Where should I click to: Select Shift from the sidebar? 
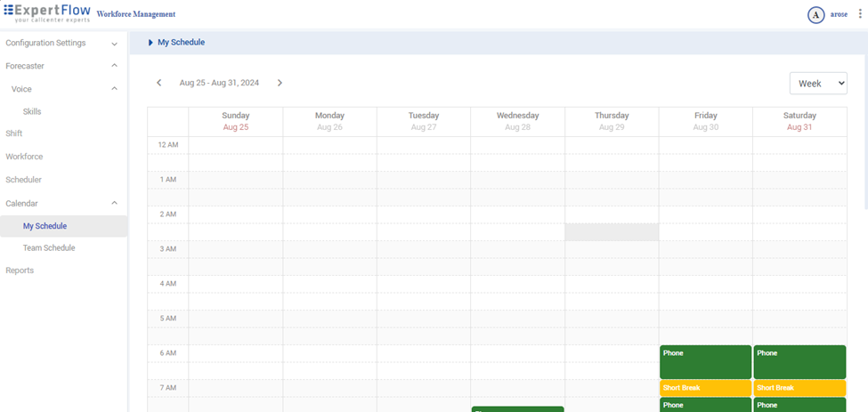coord(14,133)
